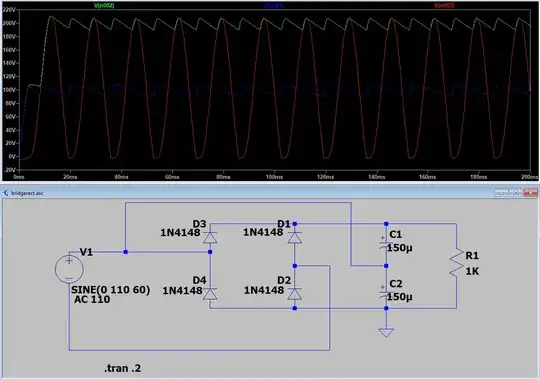Click the 140ms time axis label

pyautogui.click(x=376, y=177)
